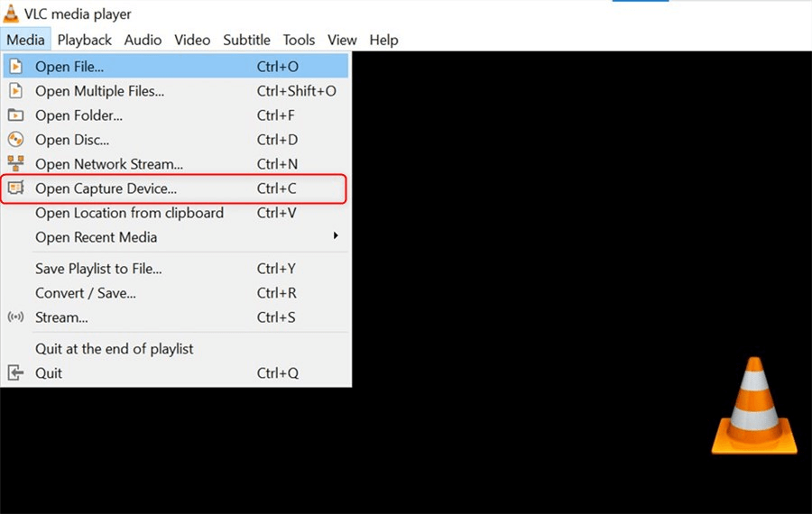
Task: Click the Ctrl+Y shortcut text
Action: [x=276, y=268]
